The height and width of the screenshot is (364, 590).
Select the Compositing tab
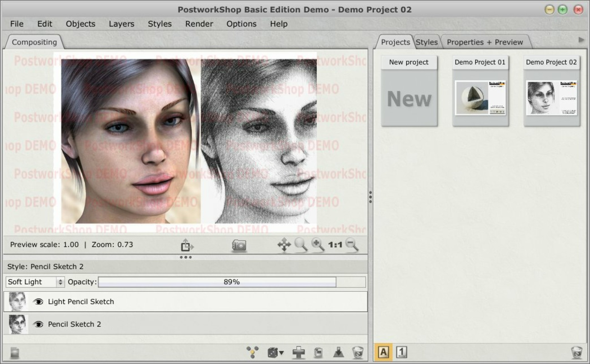click(34, 42)
